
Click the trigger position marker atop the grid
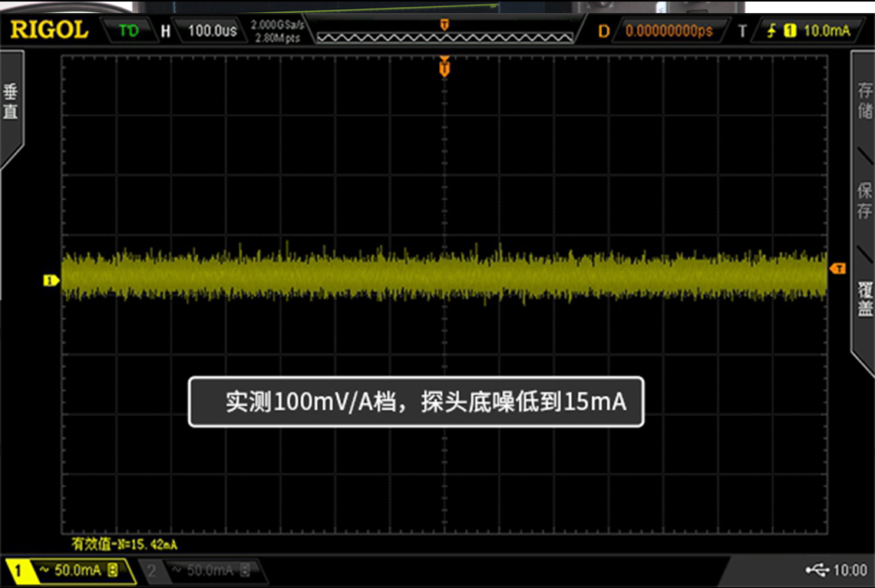444,66
